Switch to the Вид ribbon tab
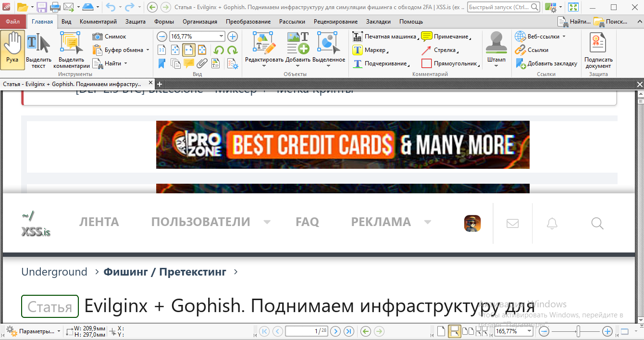 [x=66, y=22]
